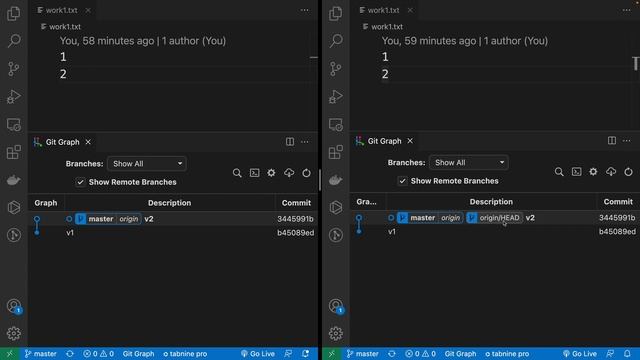Image resolution: width=640 pixels, height=360 pixels.
Task: Open Accounts icon in left window
Action: (x=14, y=306)
